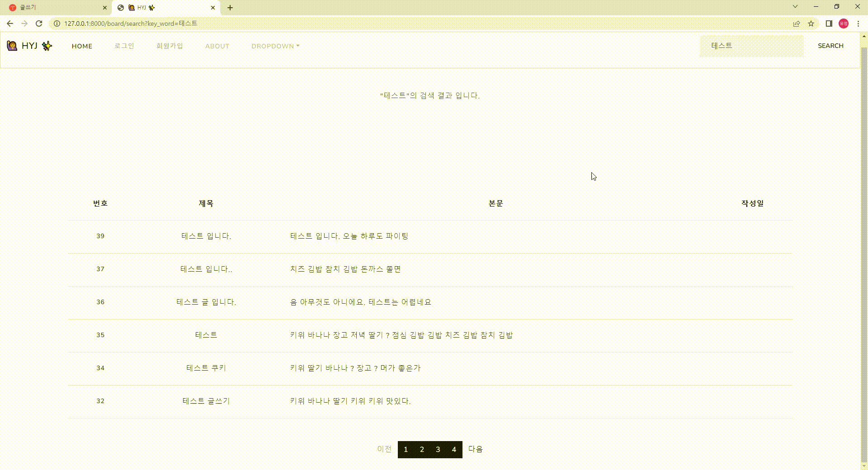Select the HYJ browser tab

click(166, 8)
